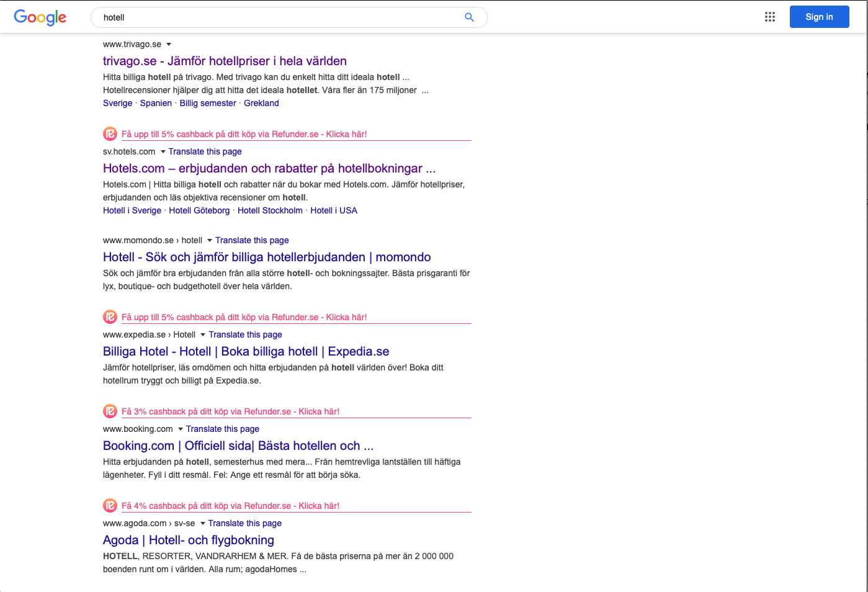Open the momondo hotel search result title

coord(267,257)
